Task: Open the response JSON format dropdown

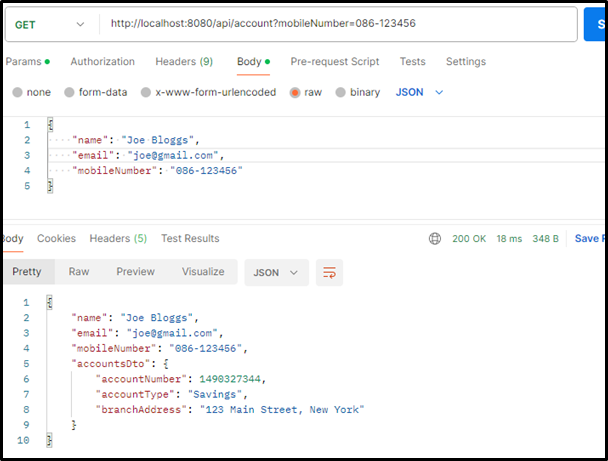Action: tap(276, 273)
